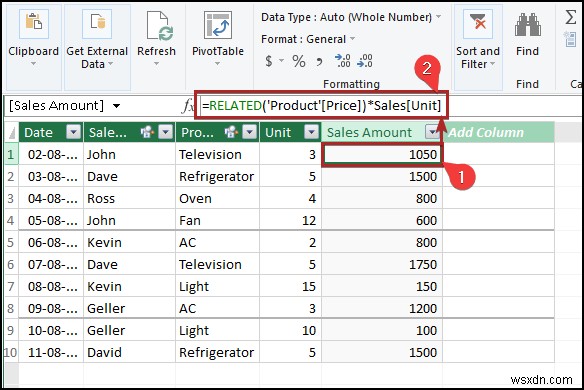Click Refrigerator cell in row 10

point(218,352)
